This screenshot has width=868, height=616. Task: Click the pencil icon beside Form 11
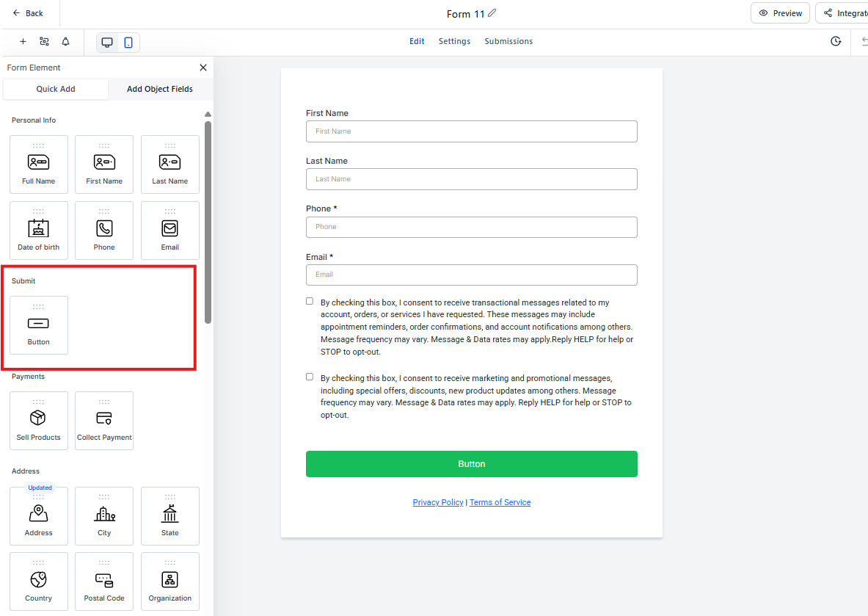coord(492,13)
